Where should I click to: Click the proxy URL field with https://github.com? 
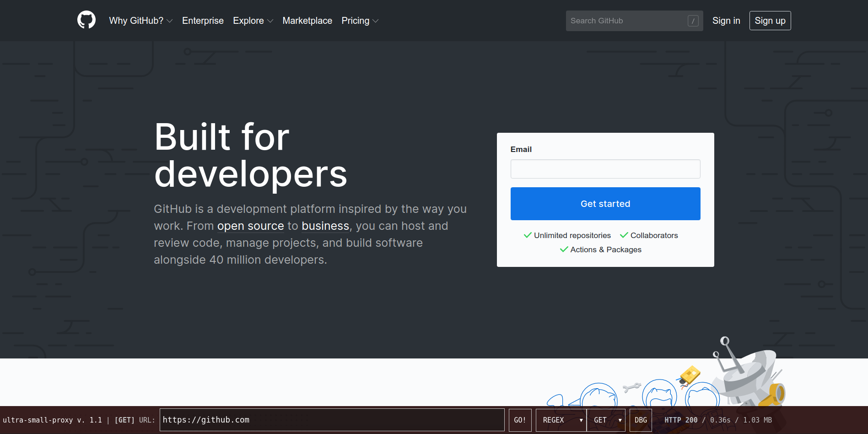[x=332, y=420]
